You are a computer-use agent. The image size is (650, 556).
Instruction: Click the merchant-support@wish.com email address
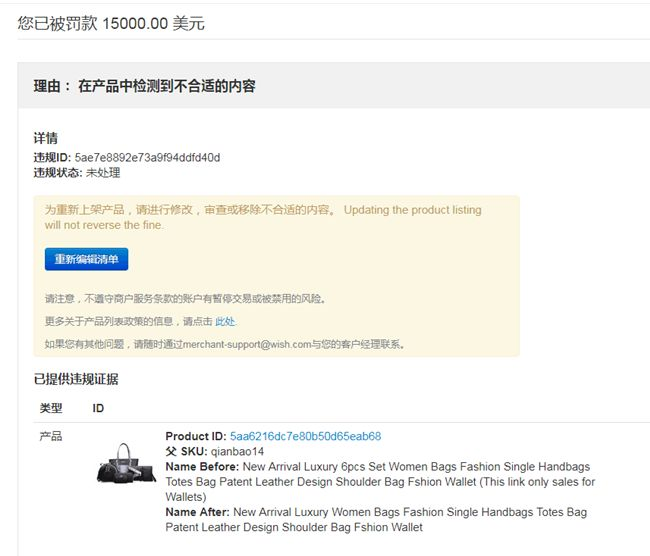[247, 344]
